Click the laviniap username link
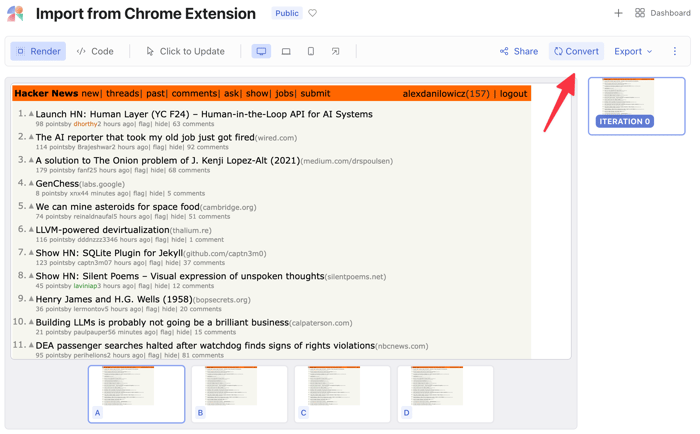The image size is (700, 434). click(x=85, y=286)
